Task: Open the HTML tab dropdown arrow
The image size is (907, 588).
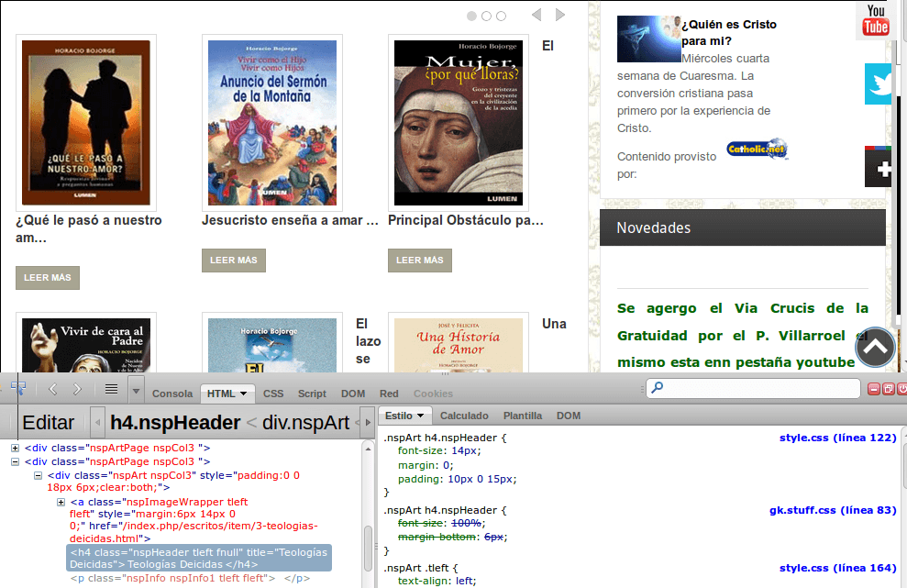Action: 244,394
